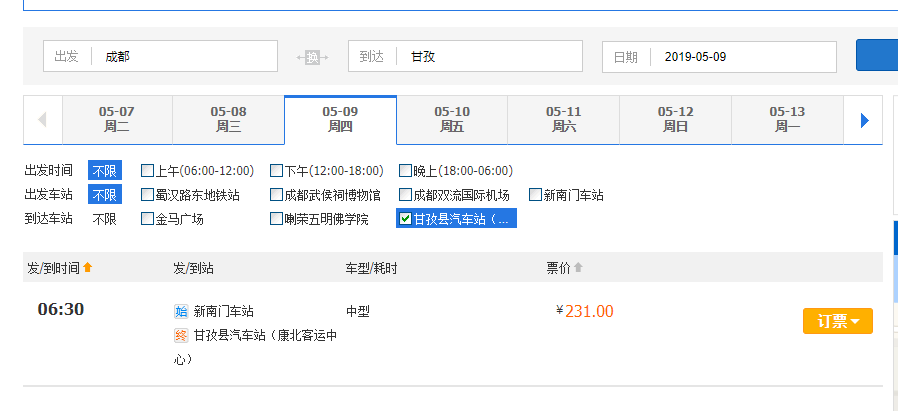This screenshot has height=411, width=898.
Task: Uncheck the 甘孜县汽车站 arrival station checkbox
Action: point(405,219)
